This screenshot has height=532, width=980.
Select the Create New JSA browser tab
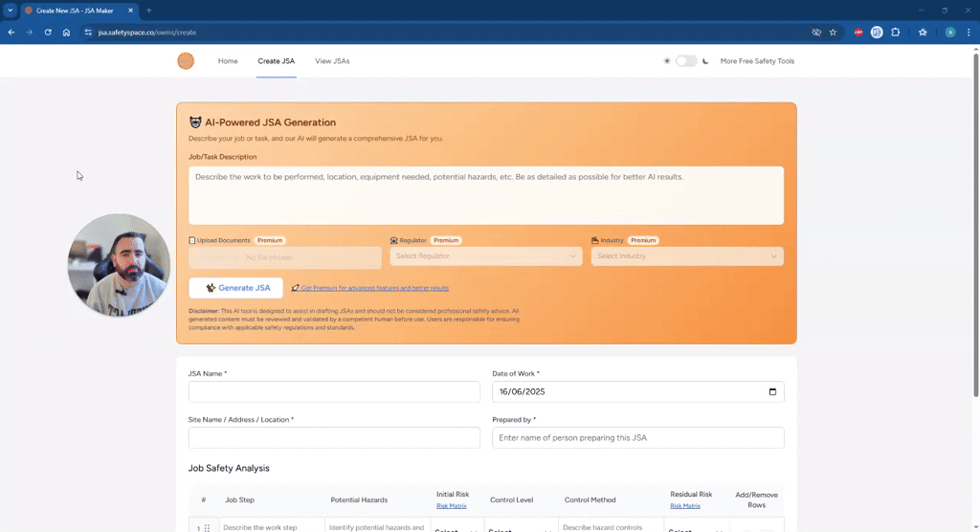tap(78, 11)
